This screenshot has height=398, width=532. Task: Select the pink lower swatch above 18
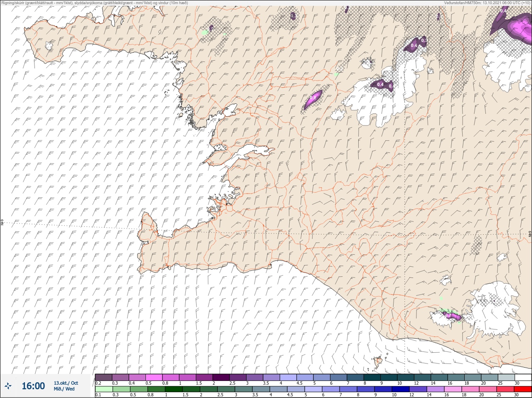(470, 389)
